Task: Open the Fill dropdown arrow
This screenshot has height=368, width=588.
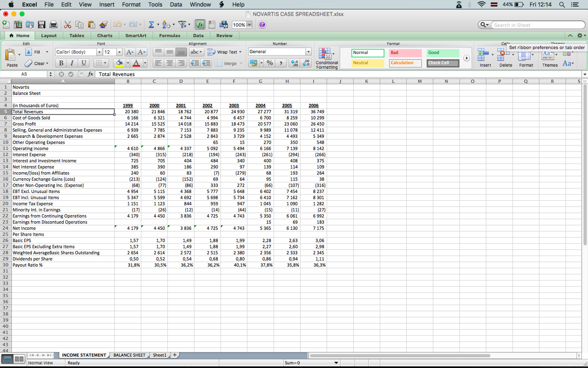Action: 47,52
